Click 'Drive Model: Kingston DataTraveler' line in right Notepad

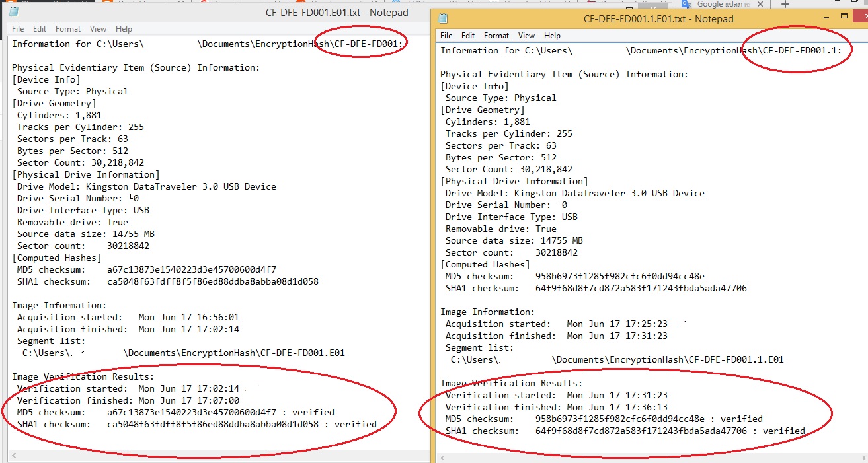pyautogui.click(x=575, y=193)
